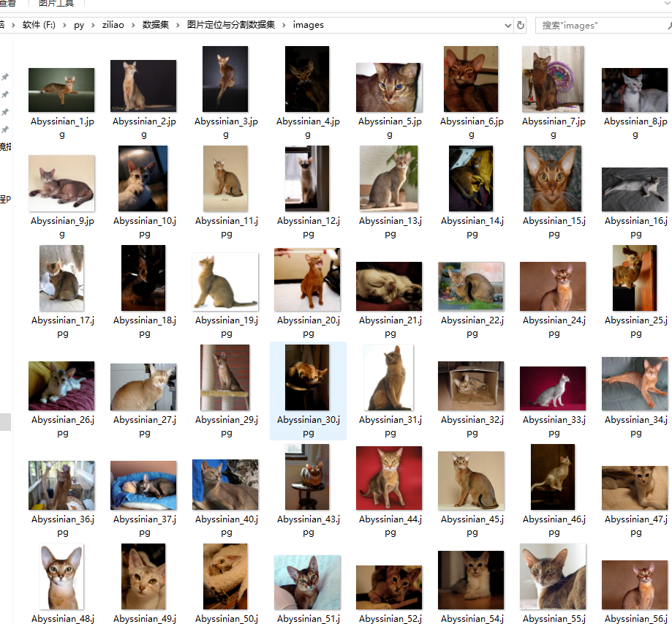Viewport: 672px width, 624px height.
Task: Select Abyssinian_21.jpg thumbnail
Action: [389, 286]
